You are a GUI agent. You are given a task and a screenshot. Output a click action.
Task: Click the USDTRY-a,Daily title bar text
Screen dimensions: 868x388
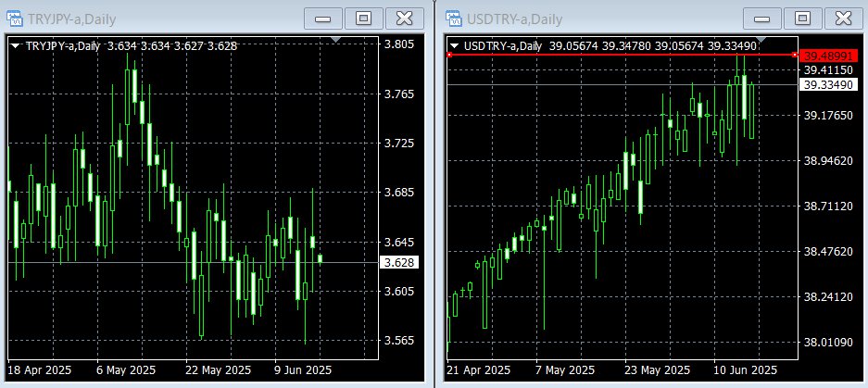click(x=513, y=20)
